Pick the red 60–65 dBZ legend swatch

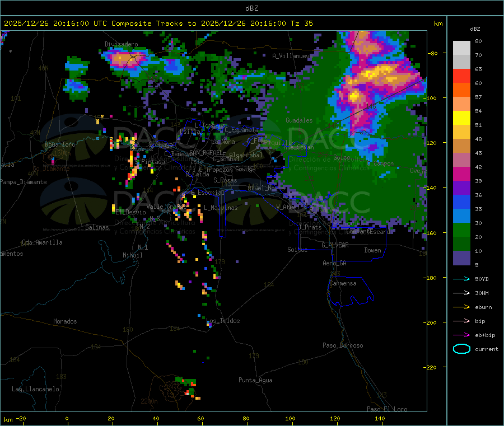[461, 76]
